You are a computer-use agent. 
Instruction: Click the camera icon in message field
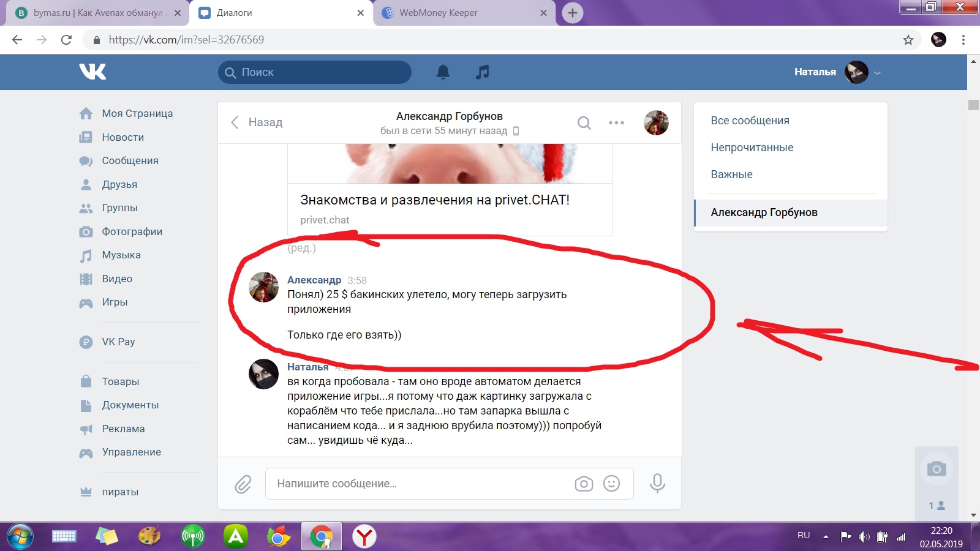[x=584, y=484]
